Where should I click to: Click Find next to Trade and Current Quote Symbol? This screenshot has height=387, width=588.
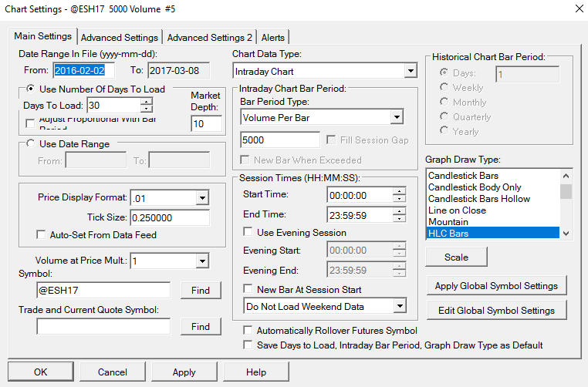point(201,326)
